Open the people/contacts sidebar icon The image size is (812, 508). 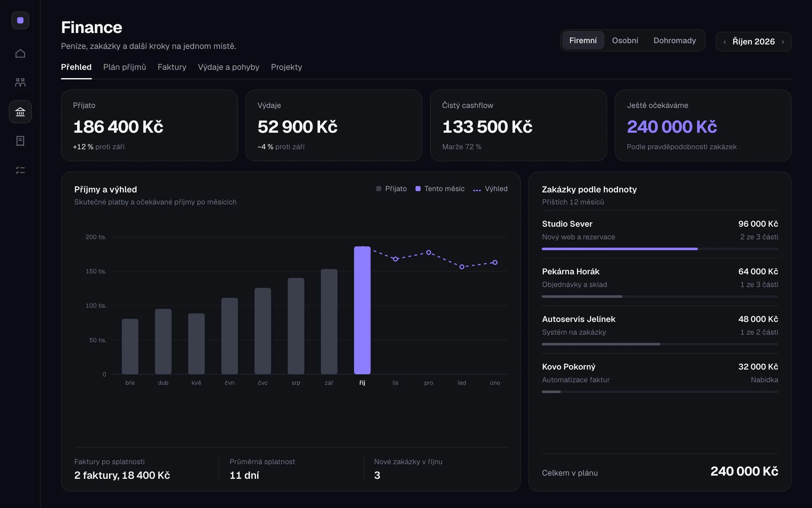(x=20, y=83)
